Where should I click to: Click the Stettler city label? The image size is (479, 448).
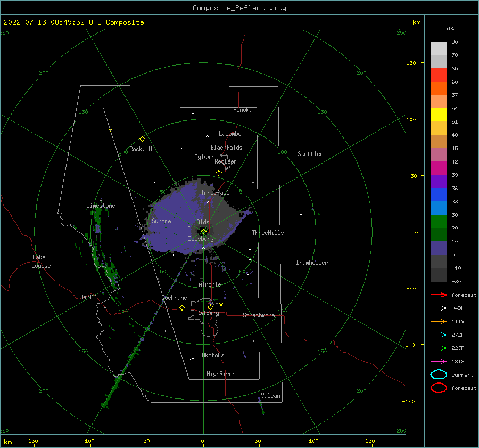[x=310, y=154]
